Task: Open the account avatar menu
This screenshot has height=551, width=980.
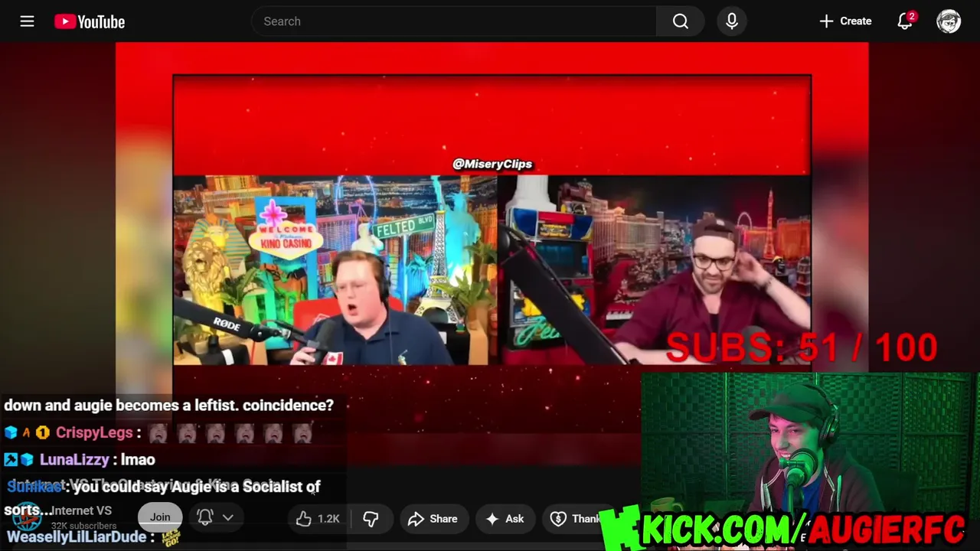Action: tap(949, 21)
